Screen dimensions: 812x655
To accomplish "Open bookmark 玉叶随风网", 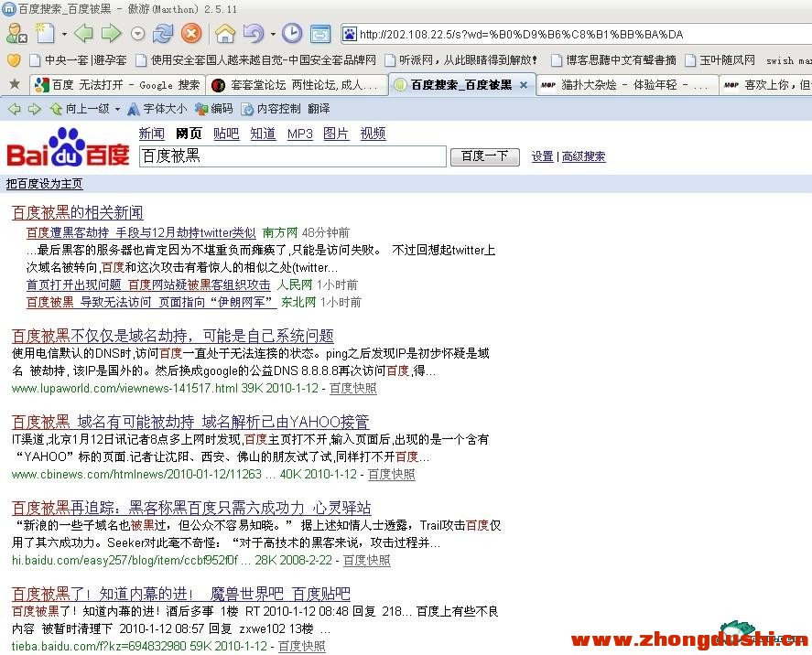I will pyautogui.click(x=720, y=60).
